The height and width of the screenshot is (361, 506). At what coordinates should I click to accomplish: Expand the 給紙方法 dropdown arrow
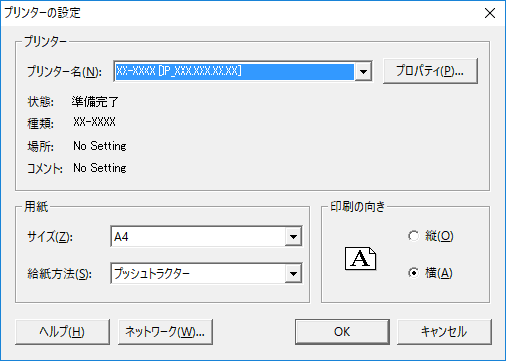(293, 274)
